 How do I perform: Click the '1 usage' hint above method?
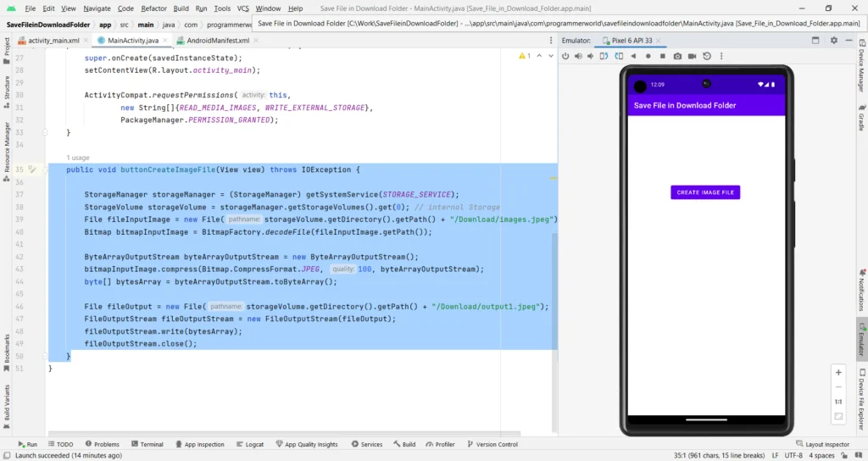[77, 158]
